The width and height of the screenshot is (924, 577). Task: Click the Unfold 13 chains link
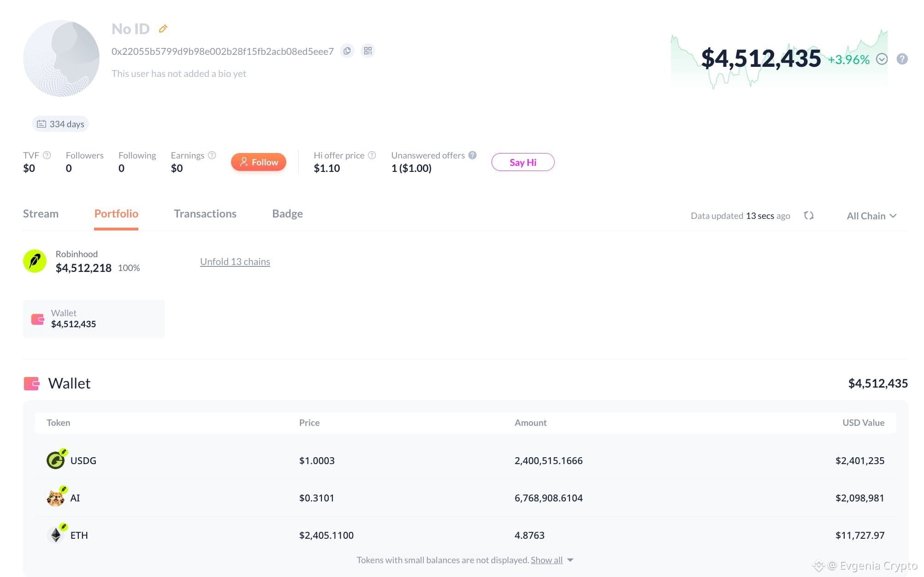coord(235,261)
